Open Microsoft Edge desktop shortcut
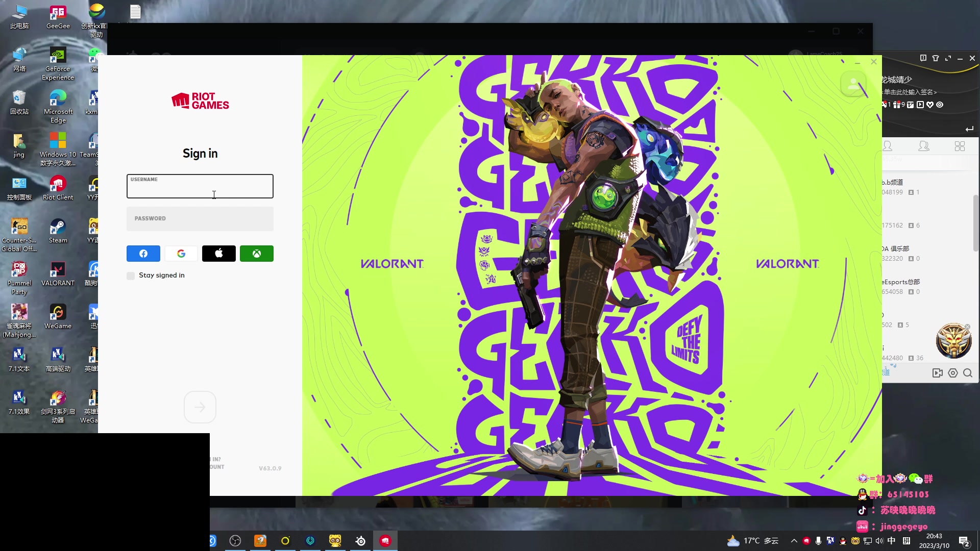 point(58,107)
